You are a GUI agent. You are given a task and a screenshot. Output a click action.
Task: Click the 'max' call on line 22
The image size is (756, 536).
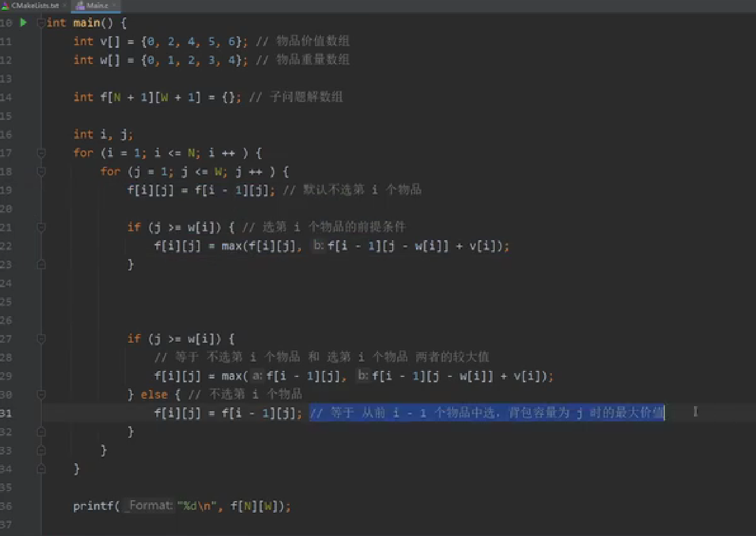(231, 246)
